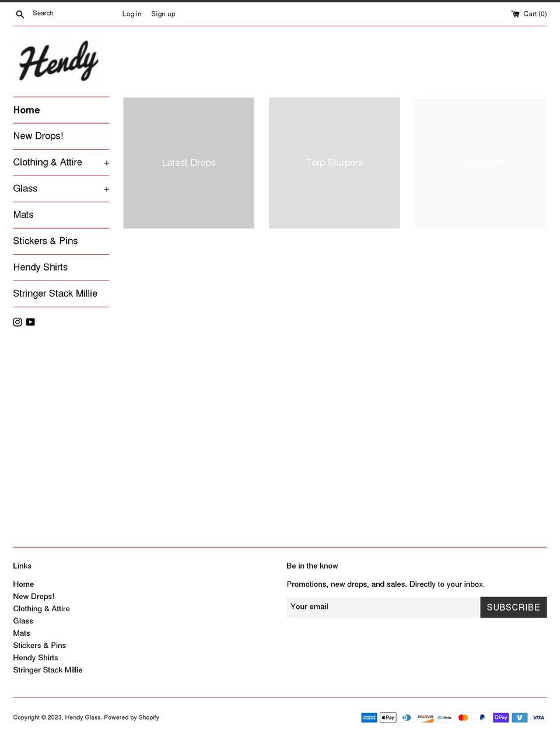Click the Log in link

132,14
